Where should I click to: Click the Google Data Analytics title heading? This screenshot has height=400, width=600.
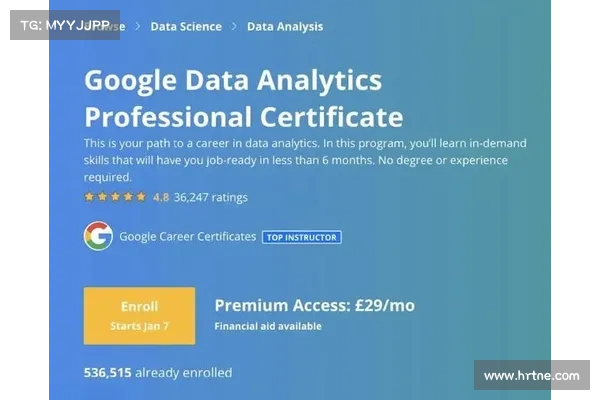click(244, 98)
